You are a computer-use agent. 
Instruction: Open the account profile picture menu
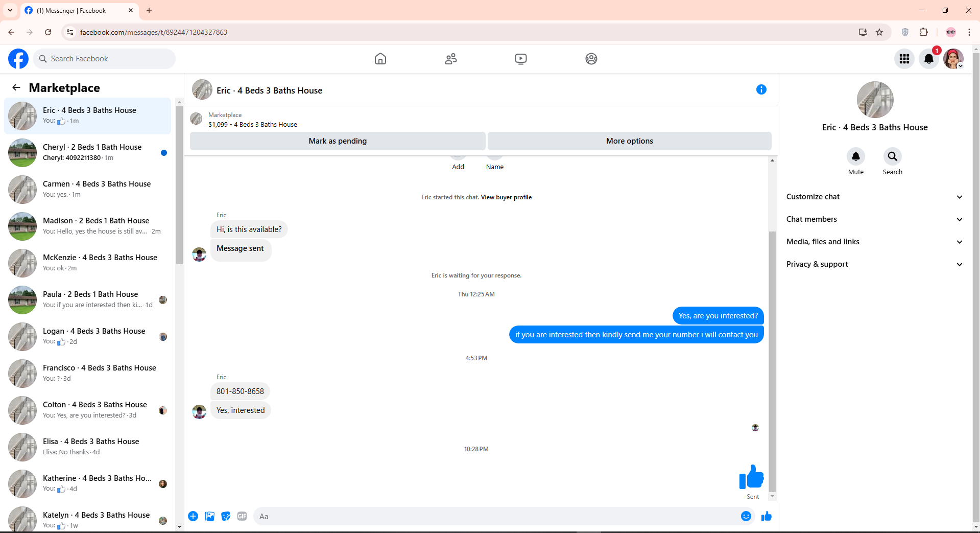[953, 59]
